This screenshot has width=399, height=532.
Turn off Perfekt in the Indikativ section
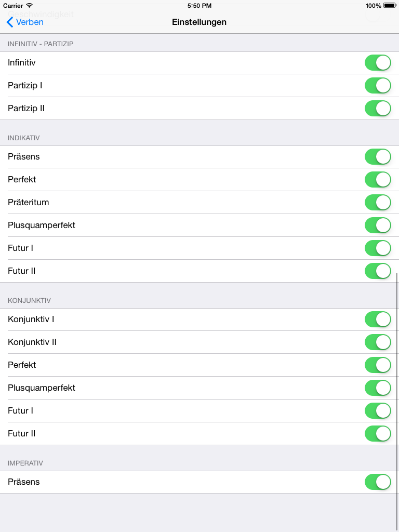[x=378, y=179]
